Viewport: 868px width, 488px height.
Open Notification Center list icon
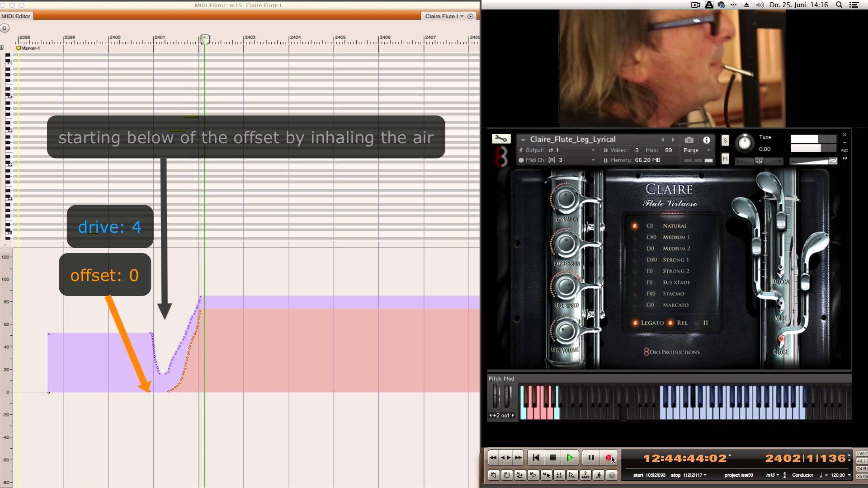[854, 5]
